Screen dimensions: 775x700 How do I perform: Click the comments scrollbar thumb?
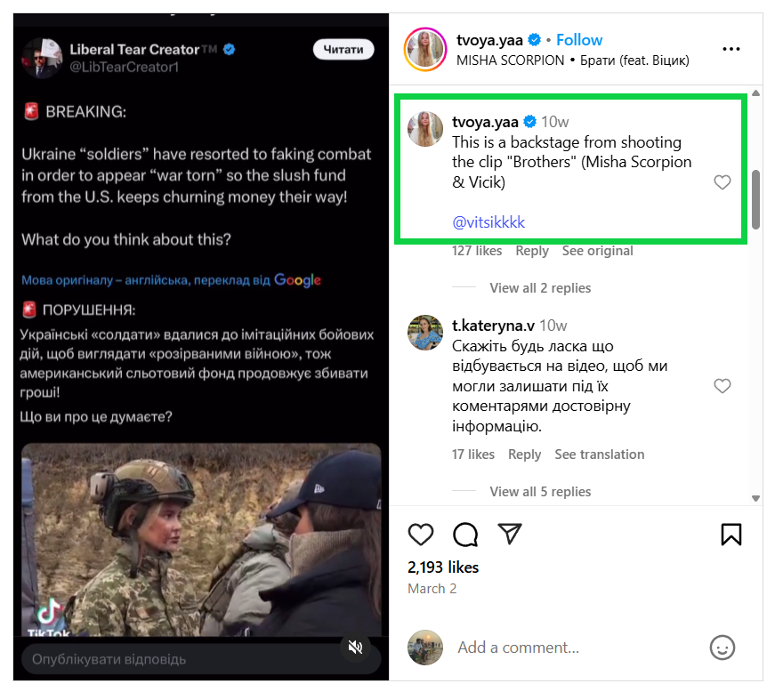click(x=755, y=198)
